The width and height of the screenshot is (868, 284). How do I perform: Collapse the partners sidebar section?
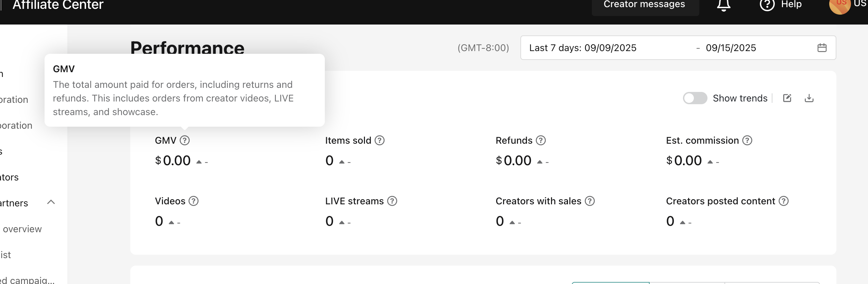51,202
